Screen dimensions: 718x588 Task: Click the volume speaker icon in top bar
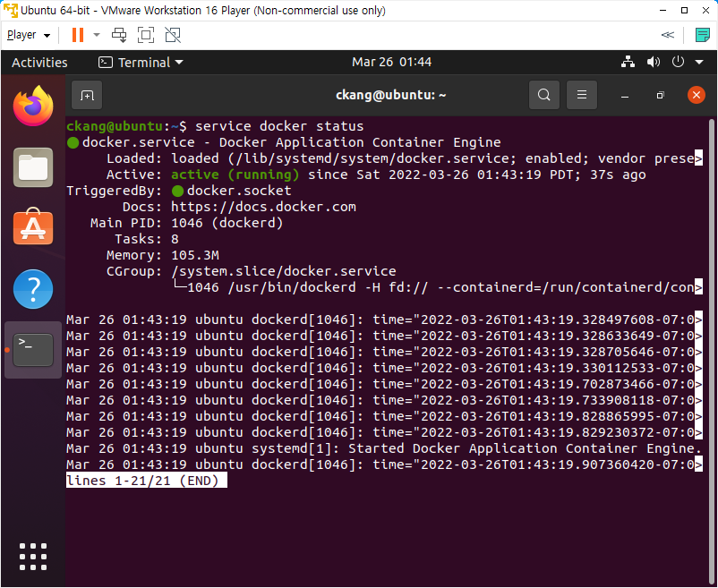click(654, 62)
